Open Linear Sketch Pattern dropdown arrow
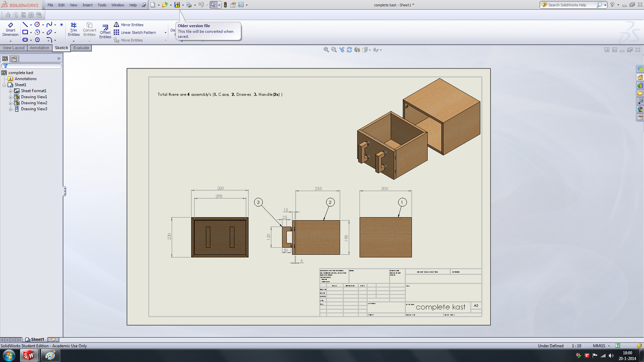The height and width of the screenshot is (362, 644). [165, 33]
